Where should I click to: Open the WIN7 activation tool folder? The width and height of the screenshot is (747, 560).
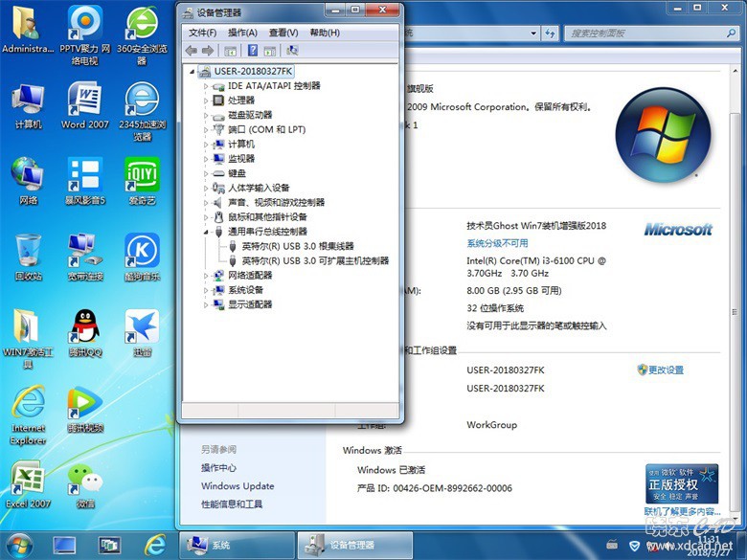click(x=28, y=339)
